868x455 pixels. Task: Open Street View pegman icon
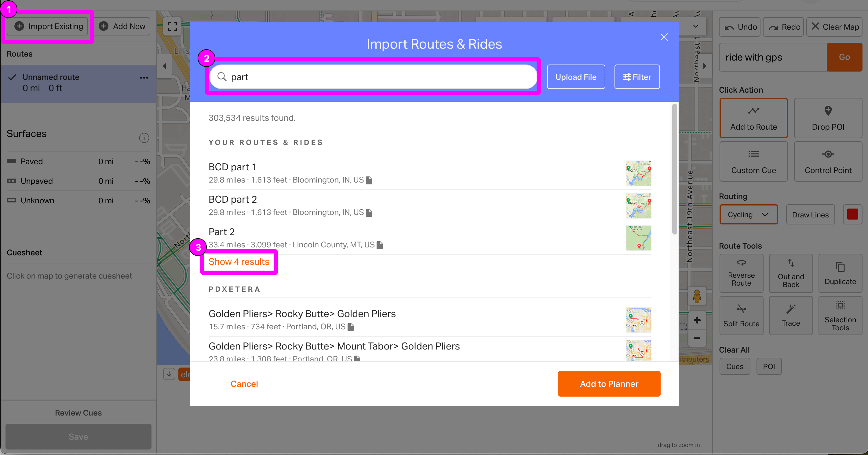697,297
